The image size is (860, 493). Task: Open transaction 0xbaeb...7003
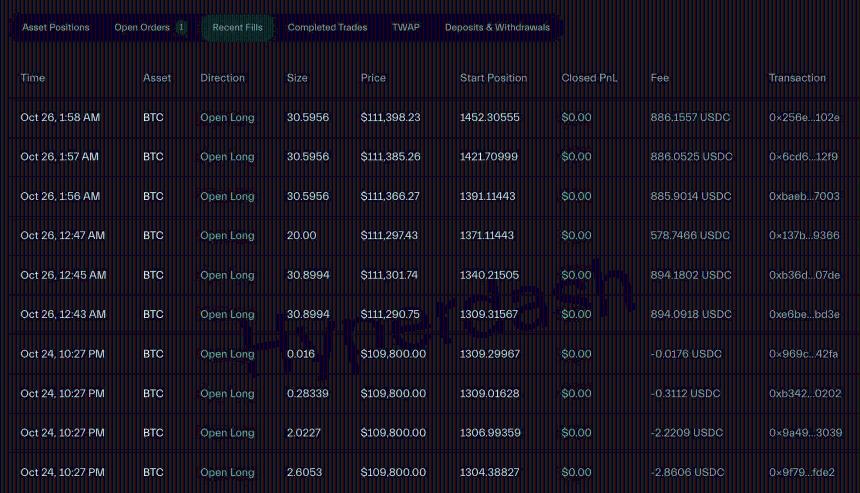click(x=804, y=197)
